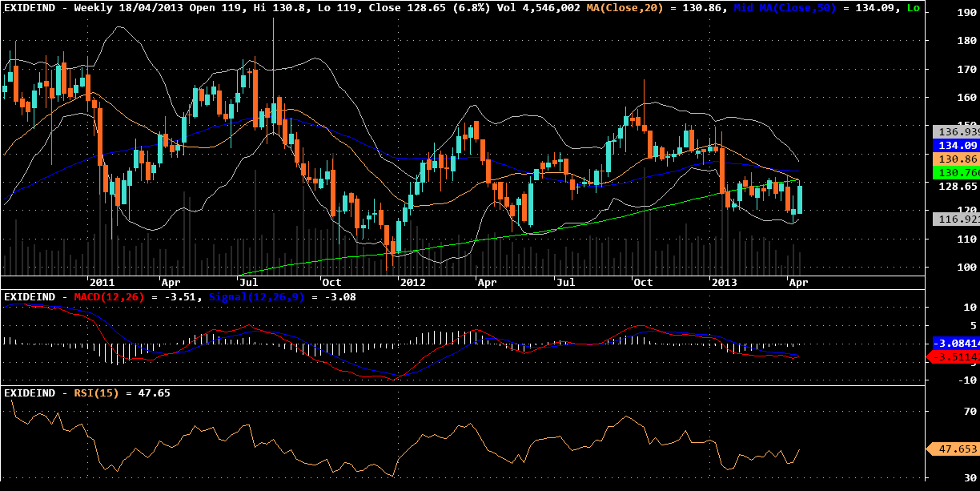Click the Apr label of year 2013
The width and height of the screenshot is (980, 491).
click(798, 283)
